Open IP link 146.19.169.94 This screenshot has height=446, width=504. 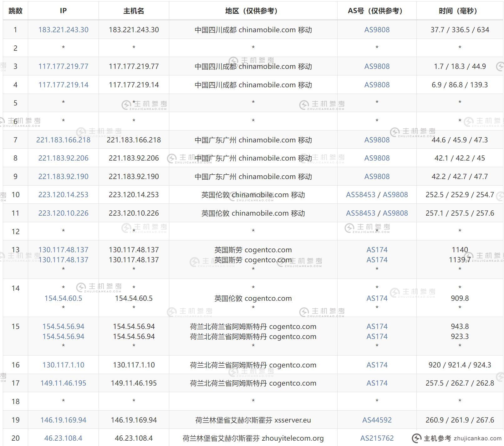click(x=63, y=420)
